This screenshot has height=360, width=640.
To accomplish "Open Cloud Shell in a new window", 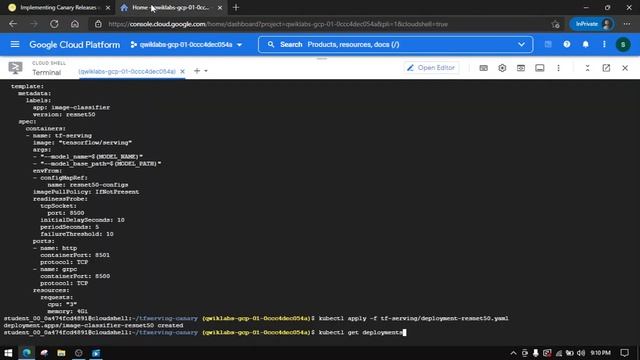I will click(x=606, y=68).
